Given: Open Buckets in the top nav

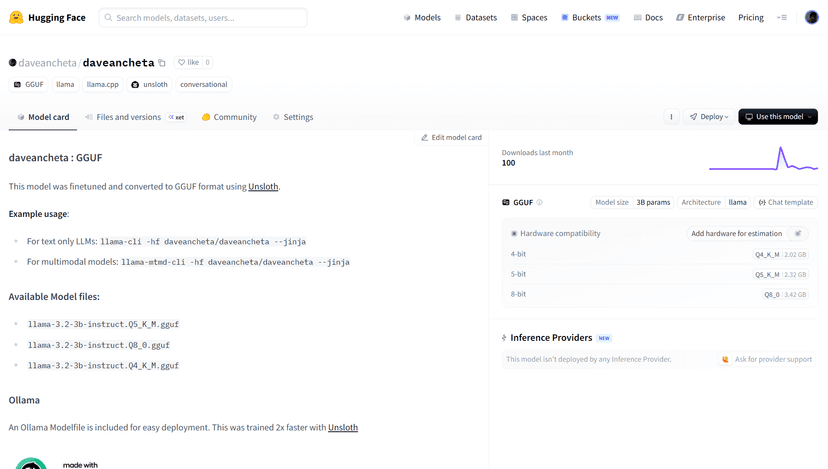Looking at the screenshot, I should [x=590, y=17].
